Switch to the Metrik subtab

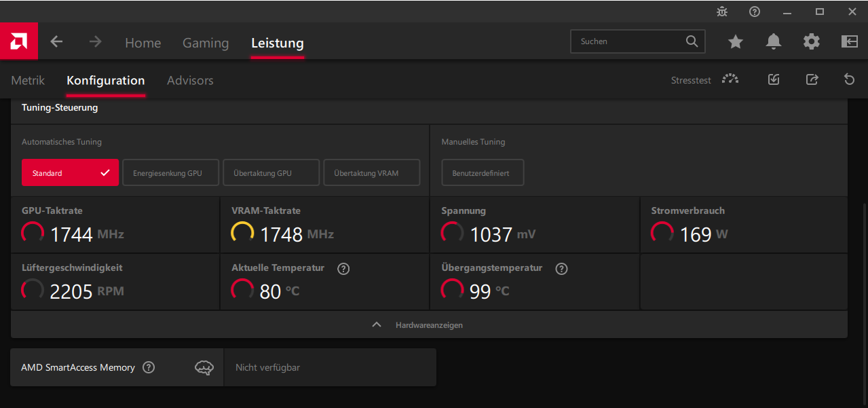(28, 80)
